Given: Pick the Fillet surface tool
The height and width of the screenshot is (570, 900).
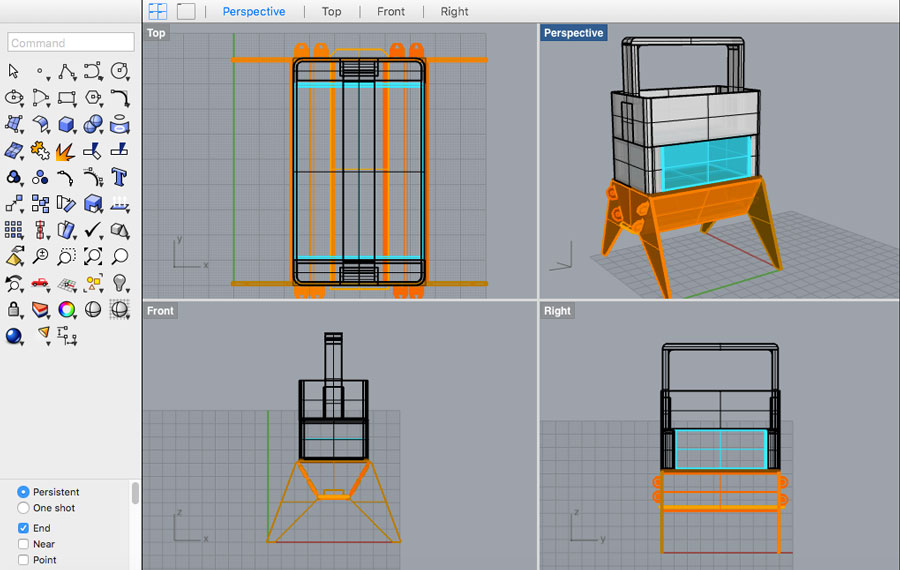Looking at the screenshot, I should pyautogui.click(x=40, y=123).
